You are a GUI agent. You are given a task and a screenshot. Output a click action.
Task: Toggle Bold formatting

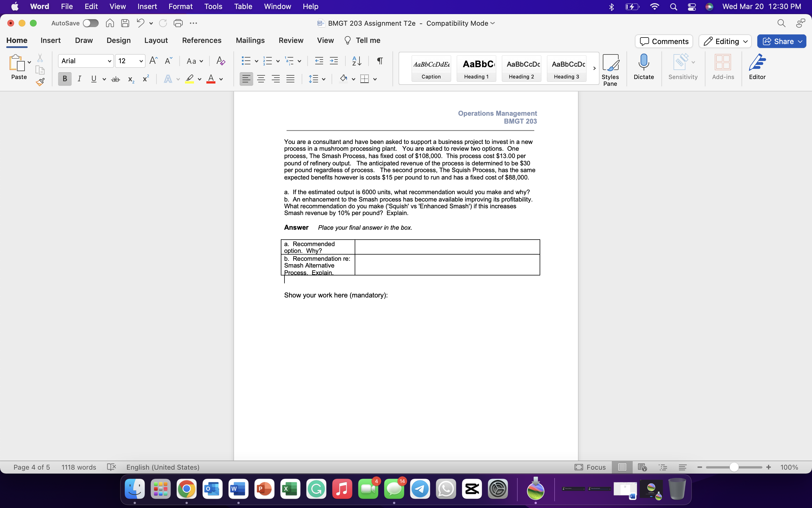point(65,79)
